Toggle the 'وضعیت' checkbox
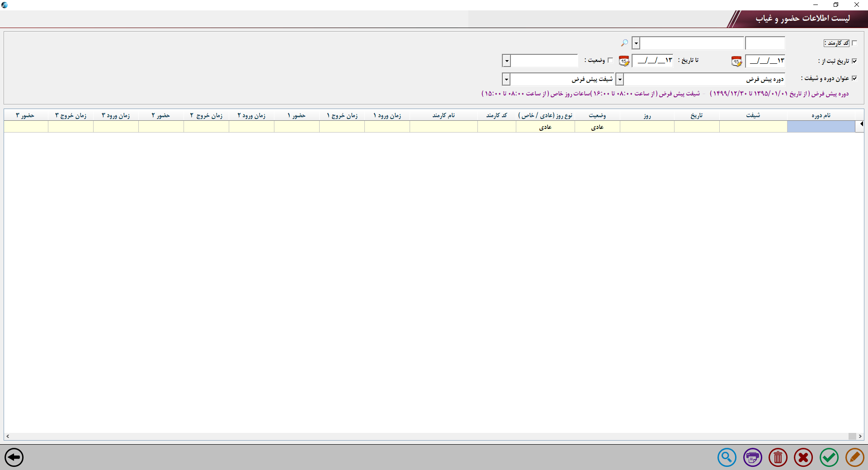The image size is (868, 470). coord(610,60)
